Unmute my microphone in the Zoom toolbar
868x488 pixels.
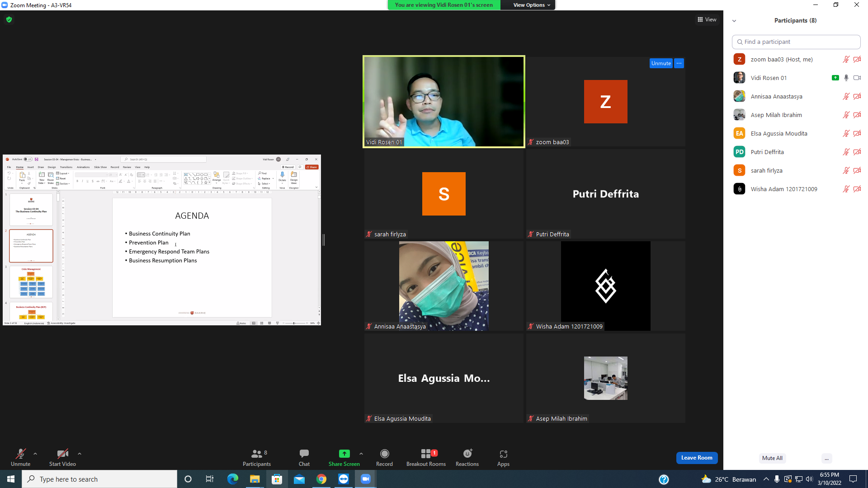coord(20,457)
